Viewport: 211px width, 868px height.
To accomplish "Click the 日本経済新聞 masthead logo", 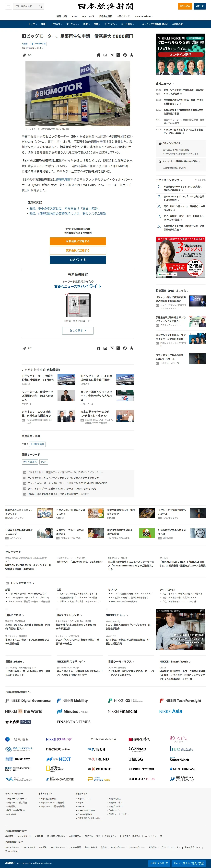I will 105,6.
